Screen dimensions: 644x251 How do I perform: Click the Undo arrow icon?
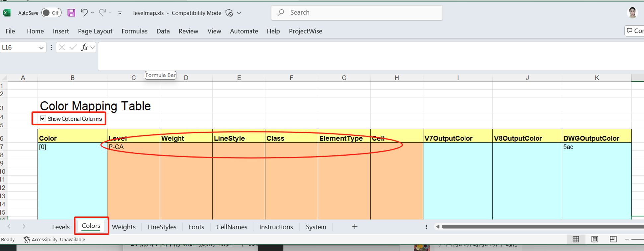coord(84,13)
